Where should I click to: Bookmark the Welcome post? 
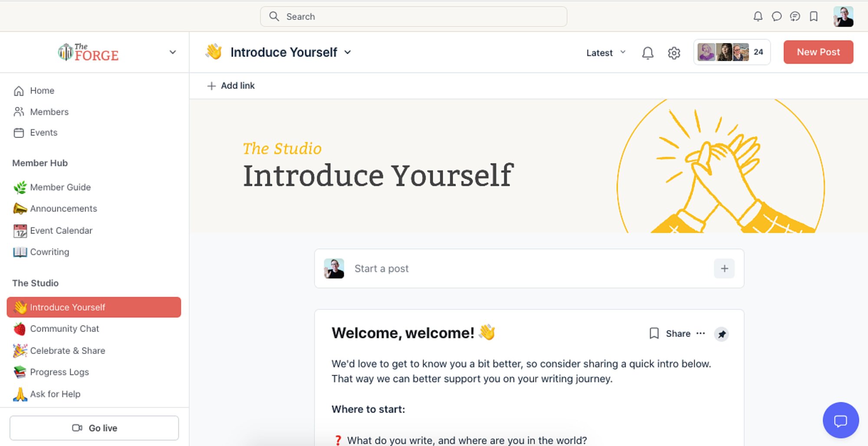654,333
